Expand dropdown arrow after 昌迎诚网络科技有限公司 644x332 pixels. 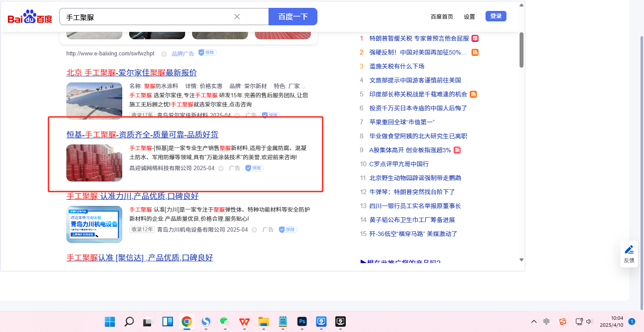(221, 168)
